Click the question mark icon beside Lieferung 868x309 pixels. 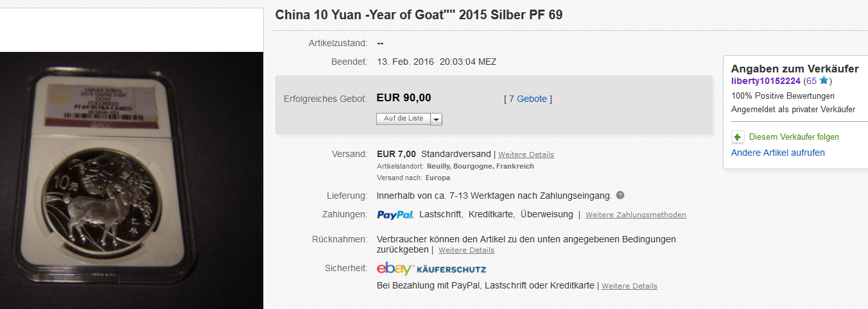pyautogui.click(x=620, y=196)
